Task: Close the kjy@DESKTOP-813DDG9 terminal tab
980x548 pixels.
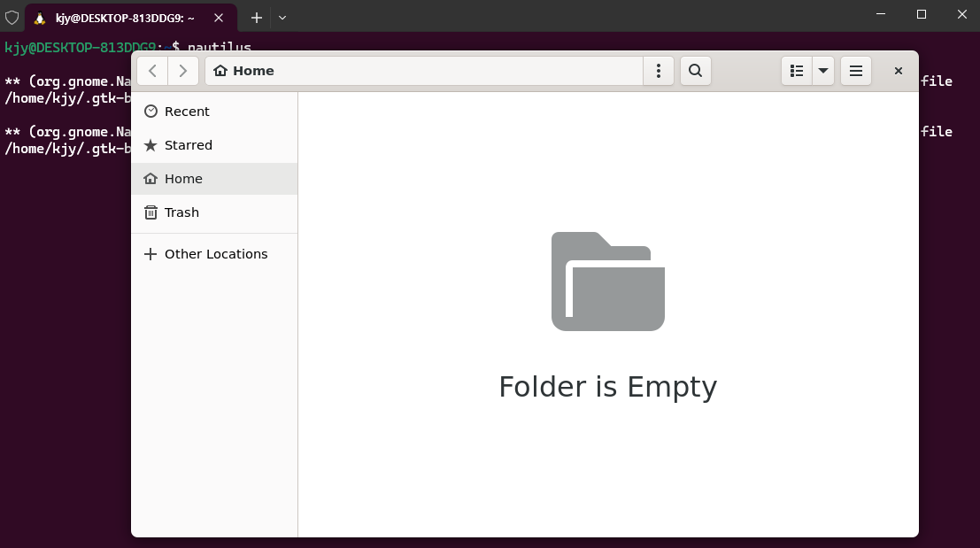Action: point(219,18)
